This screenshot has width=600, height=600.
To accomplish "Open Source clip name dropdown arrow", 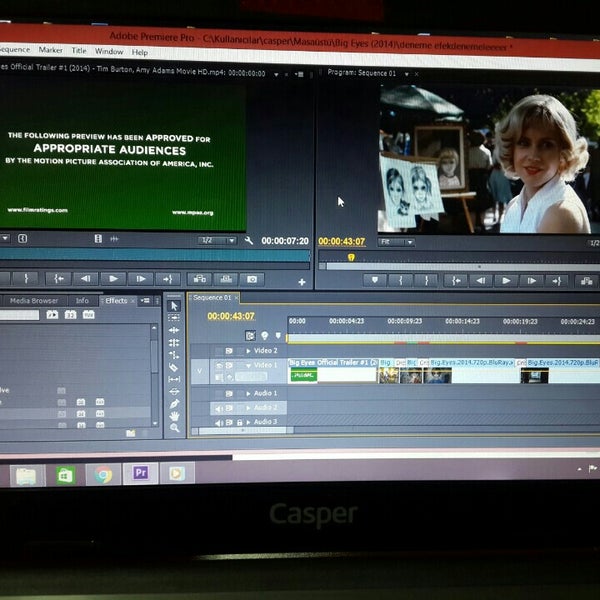I will (276, 75).
